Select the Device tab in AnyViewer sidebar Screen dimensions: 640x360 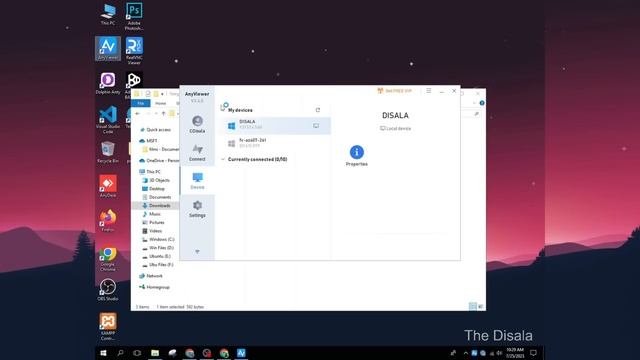click(x=197, y=181)
